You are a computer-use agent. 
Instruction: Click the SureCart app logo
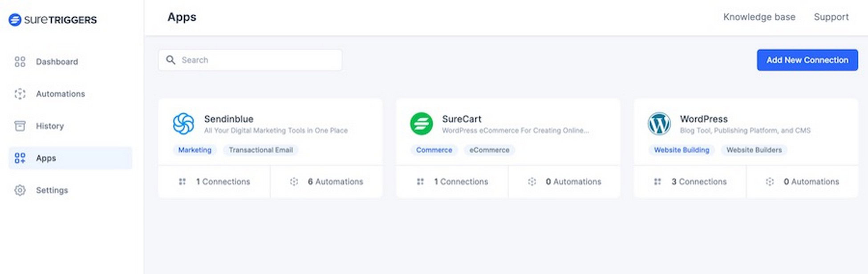421,123
